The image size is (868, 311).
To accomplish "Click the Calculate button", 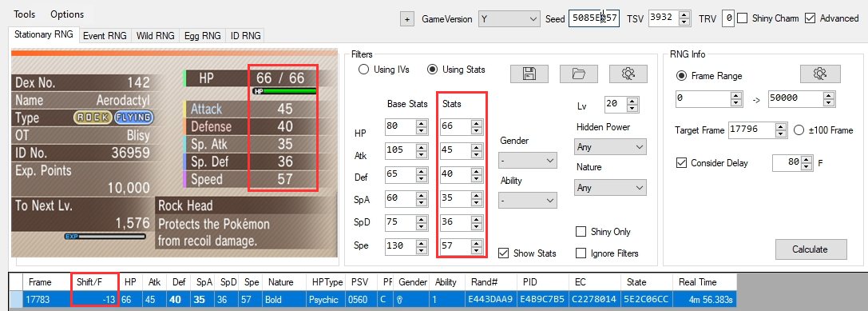I will [x=811, y=249].
